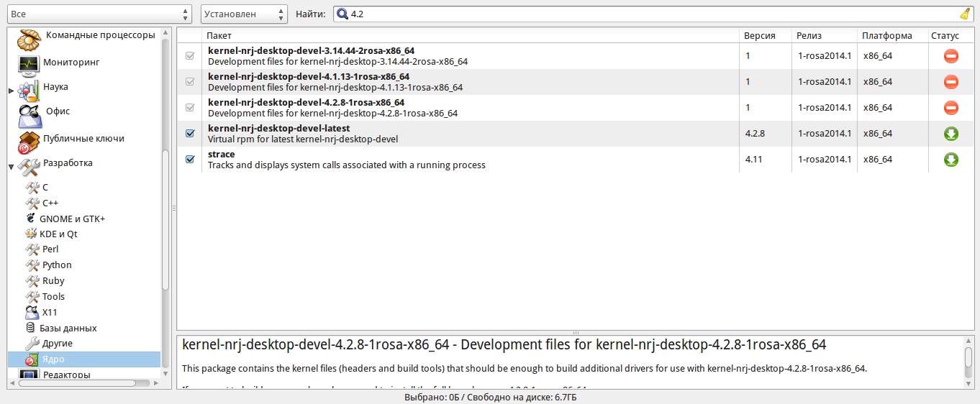Click the search field containing 4.2
Screen dimensions: 980x404
click(x=653, y=14)
